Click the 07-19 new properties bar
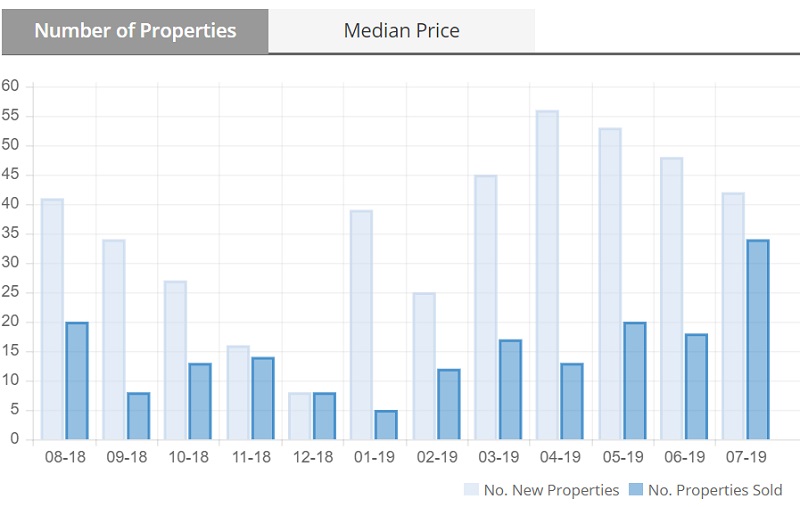The image size is (800, 507). point(733,316)
